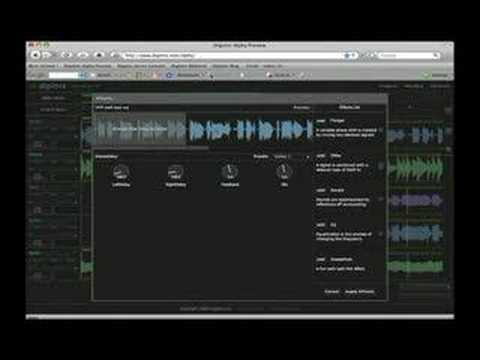Image resolution: width=480 pixels, height=360 pixels.
Task: Add the Reverb effect from effects list
Action: (x=320, y=190)
